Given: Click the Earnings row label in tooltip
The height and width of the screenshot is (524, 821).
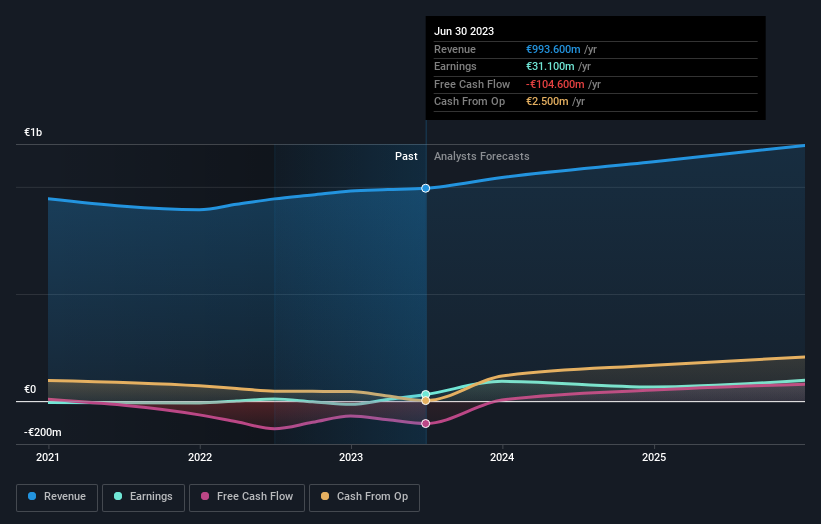Looking at the screenshot, I should tap(455, 66).
